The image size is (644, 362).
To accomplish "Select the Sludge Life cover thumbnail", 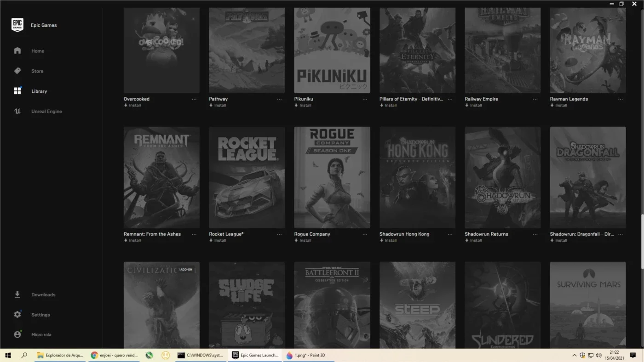I will [x=247, y=305].
